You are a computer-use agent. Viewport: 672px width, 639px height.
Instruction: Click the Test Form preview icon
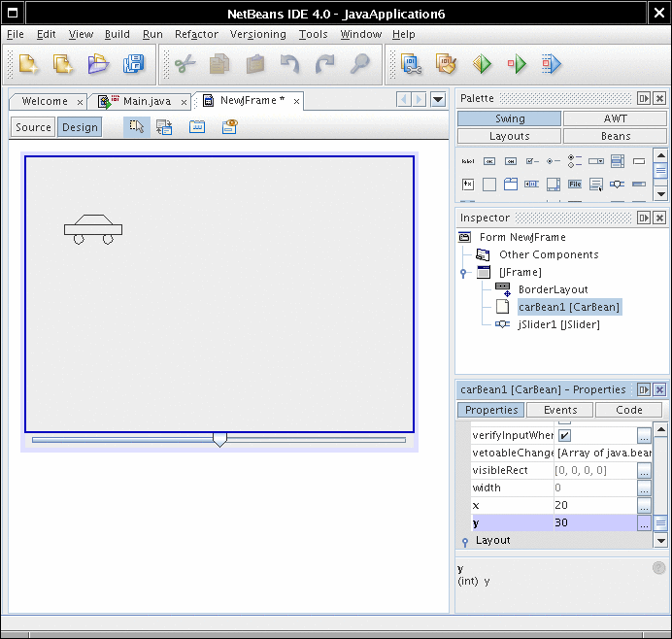[x=229, y=127]
